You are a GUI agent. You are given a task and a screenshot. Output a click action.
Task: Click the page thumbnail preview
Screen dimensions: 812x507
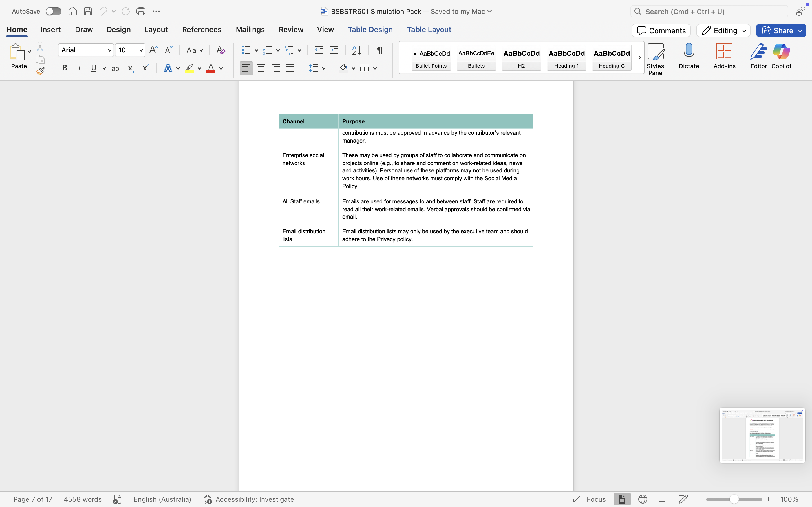tap(762, 435)
